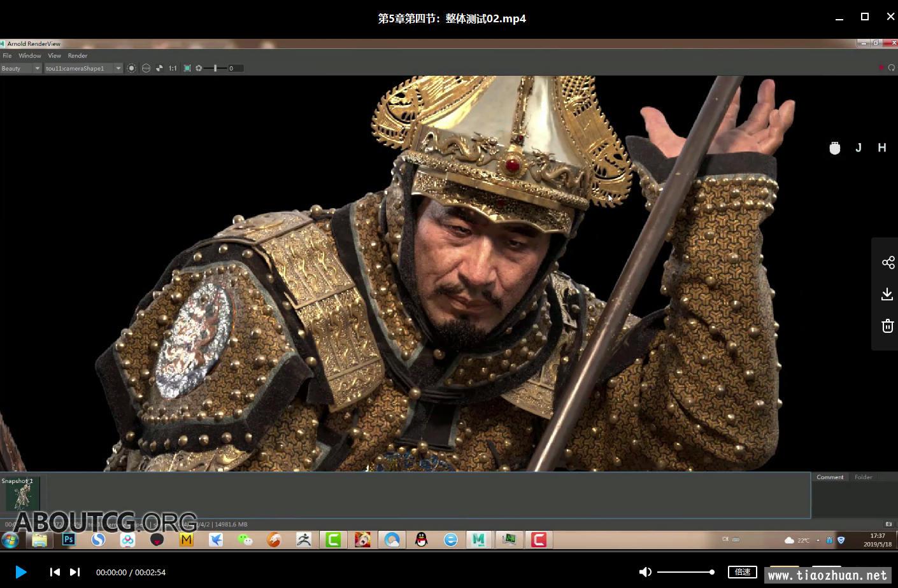Play the video

20,572
